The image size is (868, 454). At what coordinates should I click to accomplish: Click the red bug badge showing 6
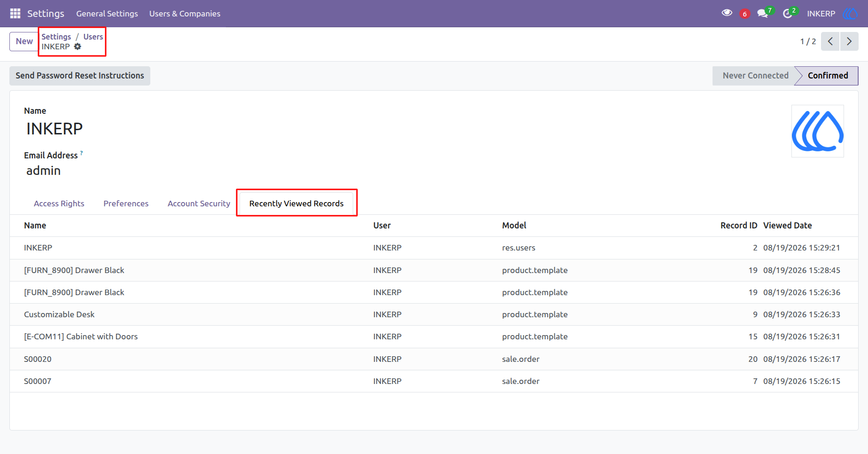[x=744, y=14]
